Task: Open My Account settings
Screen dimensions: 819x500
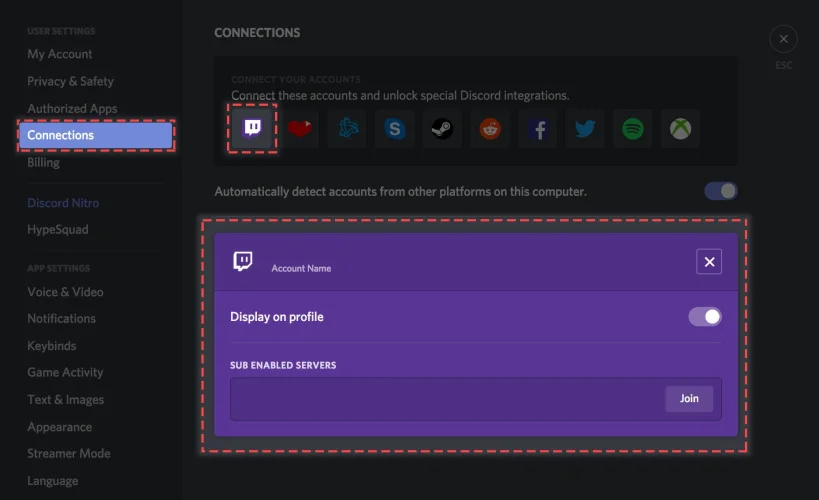Action: click(x=60, y=54)
